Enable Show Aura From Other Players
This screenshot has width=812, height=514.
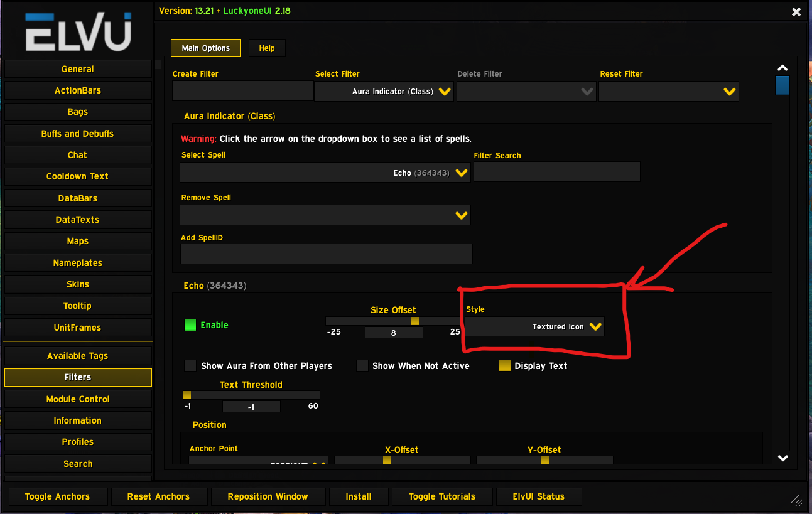tap(190, 366)
